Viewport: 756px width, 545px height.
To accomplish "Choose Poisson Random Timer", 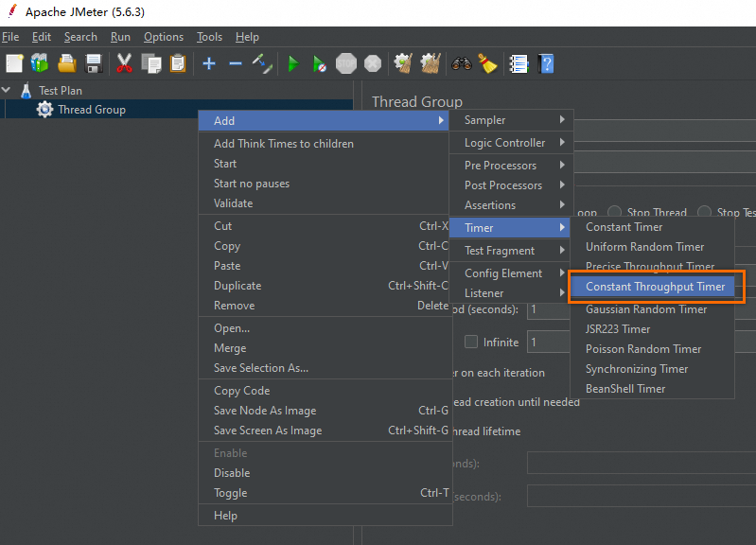I will 652,349.
